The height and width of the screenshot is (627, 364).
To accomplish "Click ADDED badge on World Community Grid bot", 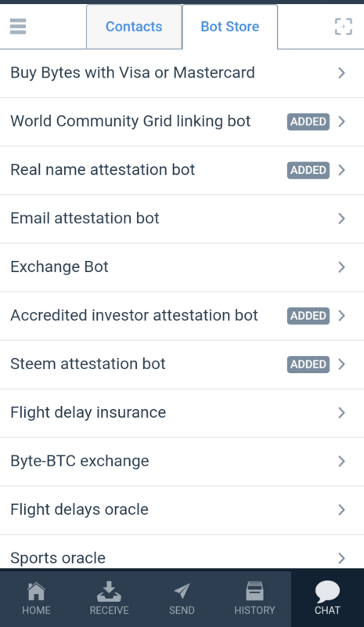I will (x=308, y=121).
